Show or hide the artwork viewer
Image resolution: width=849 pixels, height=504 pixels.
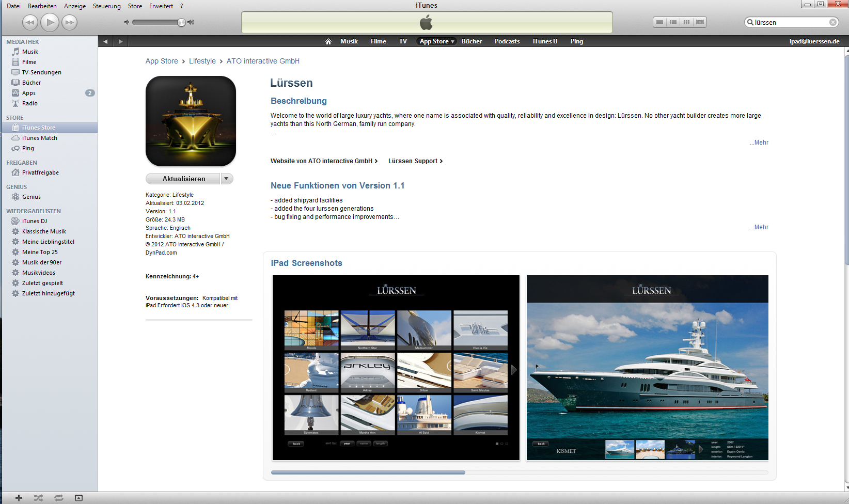tap(78, 498)
